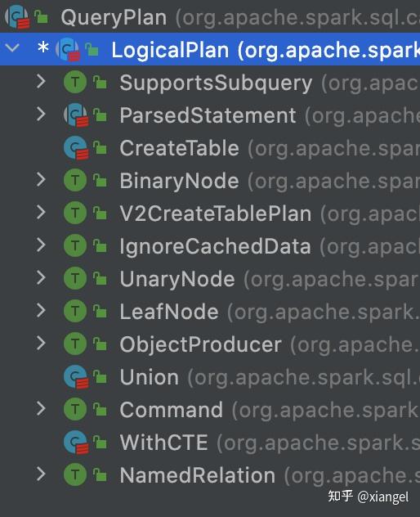Click the Union class icon
Image resolution: width=420 pixels, height=517 pixels.
click(x=76, y=376)
